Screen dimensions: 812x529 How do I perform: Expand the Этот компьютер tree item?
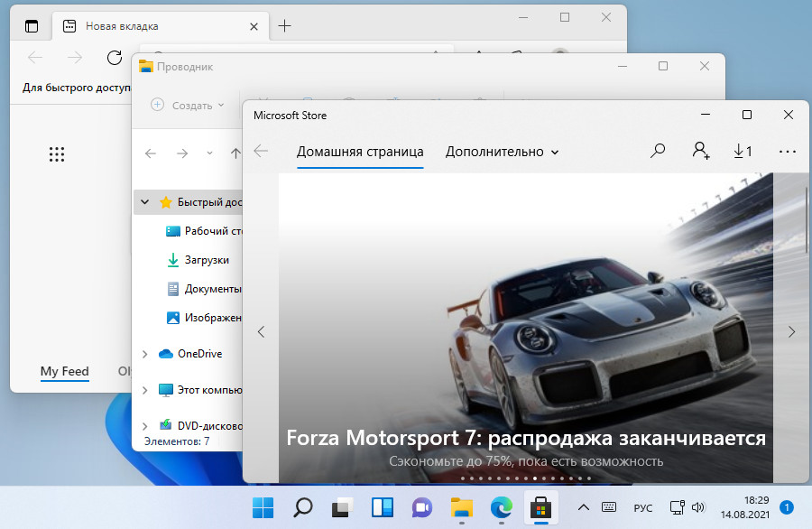pos(145,390)
